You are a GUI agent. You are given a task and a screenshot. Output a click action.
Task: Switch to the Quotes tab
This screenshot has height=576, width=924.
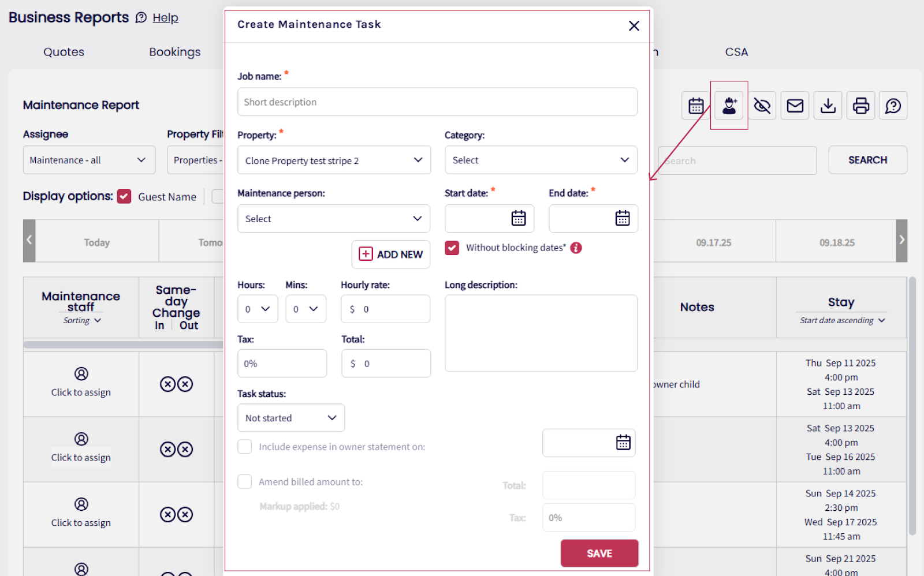pyautogui.click(x=64, y=52)
